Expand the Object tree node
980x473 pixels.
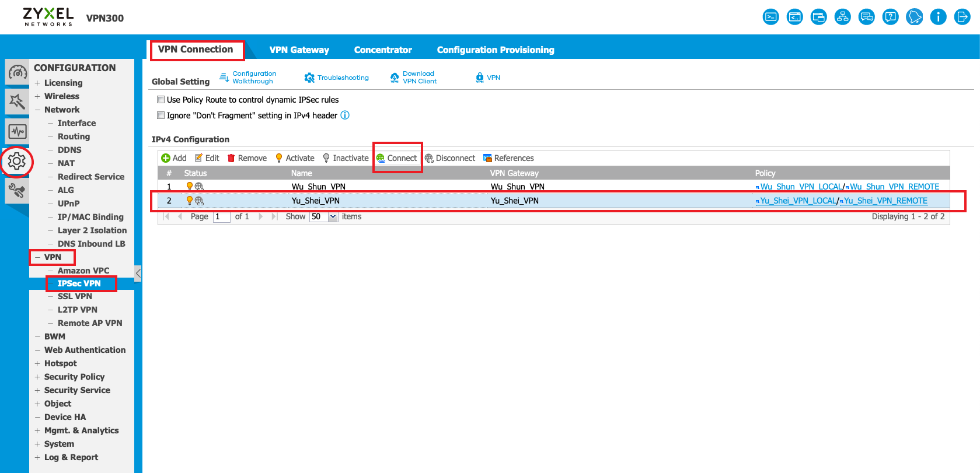point(37,404)
